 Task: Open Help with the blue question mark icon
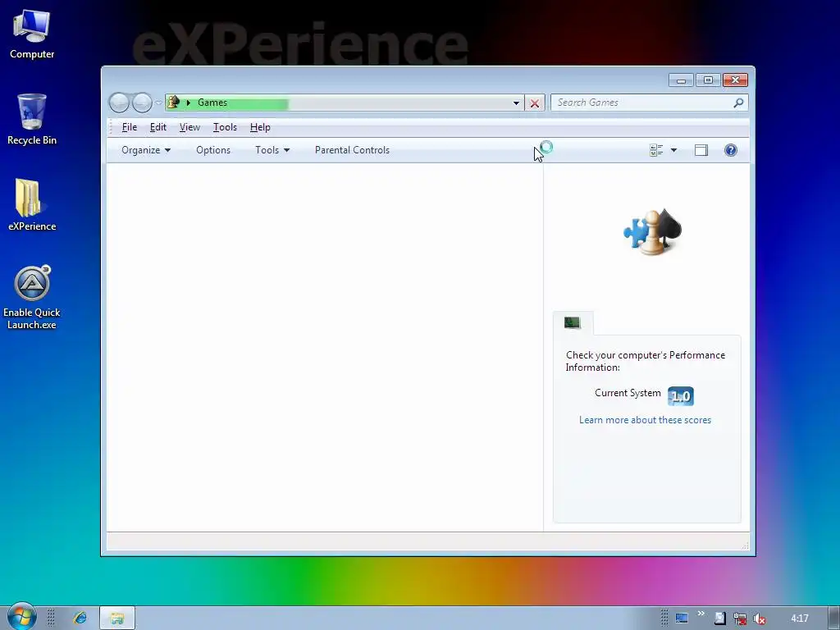(x=731, y=150)
